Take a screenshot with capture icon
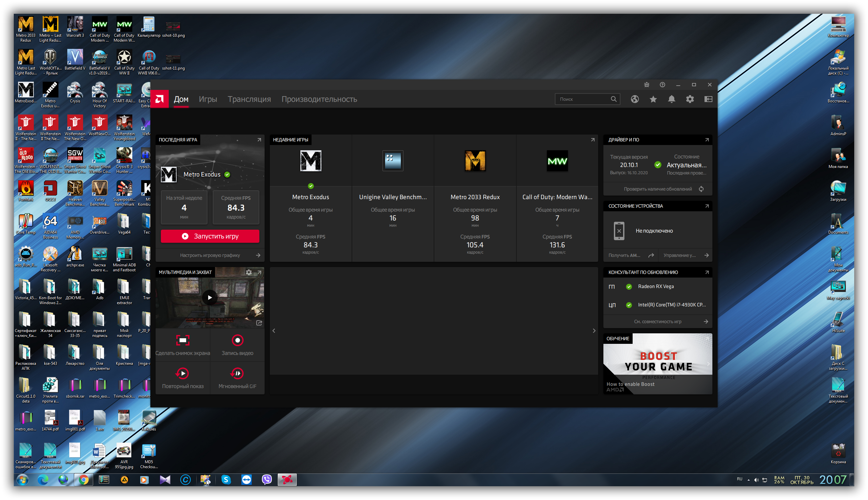This screenshot has width=868, height=500. click(183, 340)
